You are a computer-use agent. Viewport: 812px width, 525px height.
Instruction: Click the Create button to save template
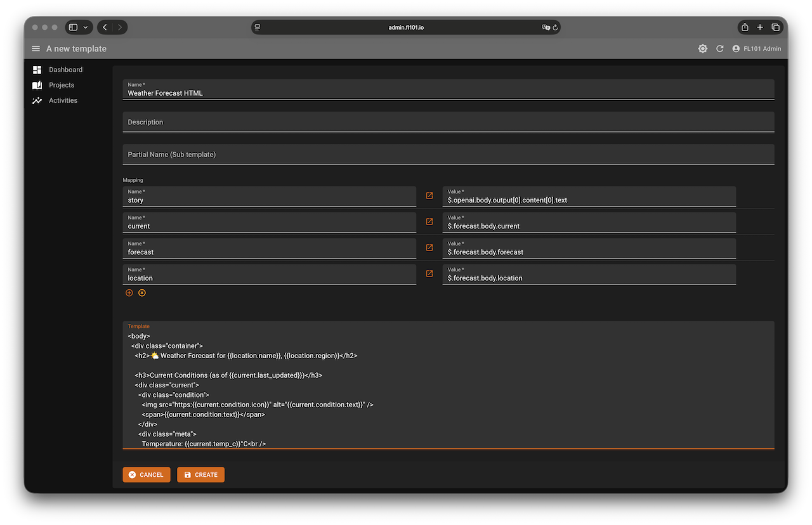click(x=200, y=475)
